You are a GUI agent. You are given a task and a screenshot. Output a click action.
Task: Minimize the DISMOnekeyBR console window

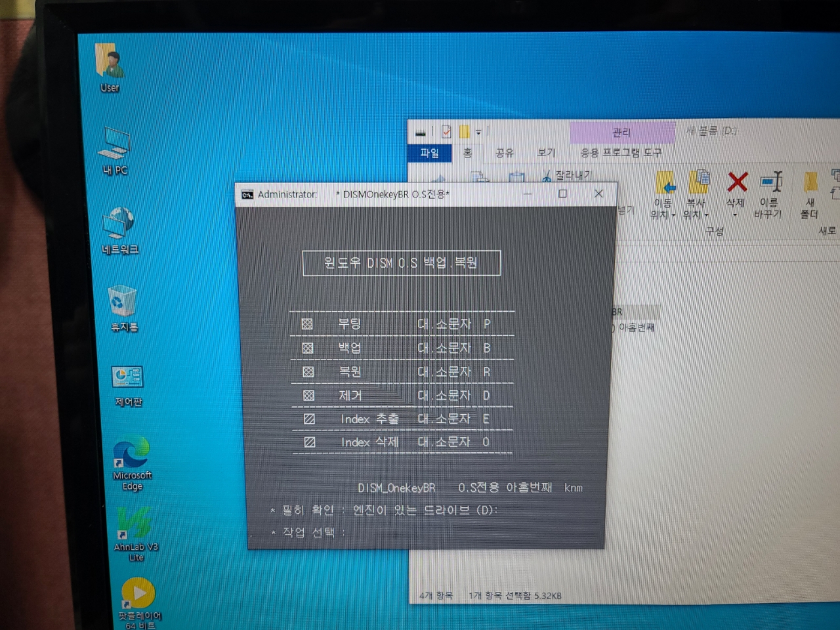[x=528, y=194]
